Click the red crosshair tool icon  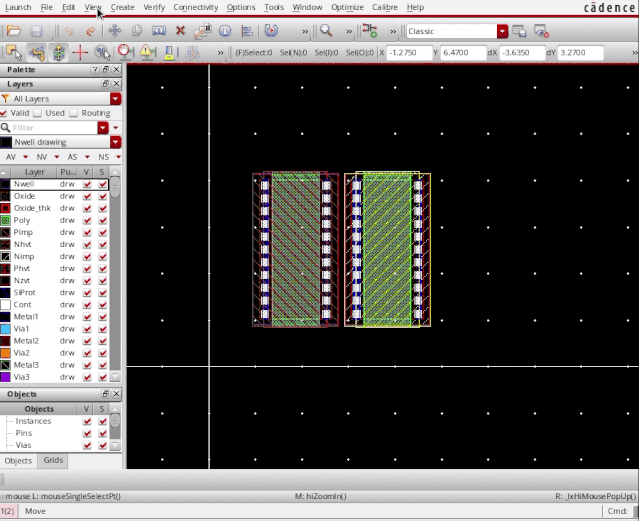click(80, 52)
